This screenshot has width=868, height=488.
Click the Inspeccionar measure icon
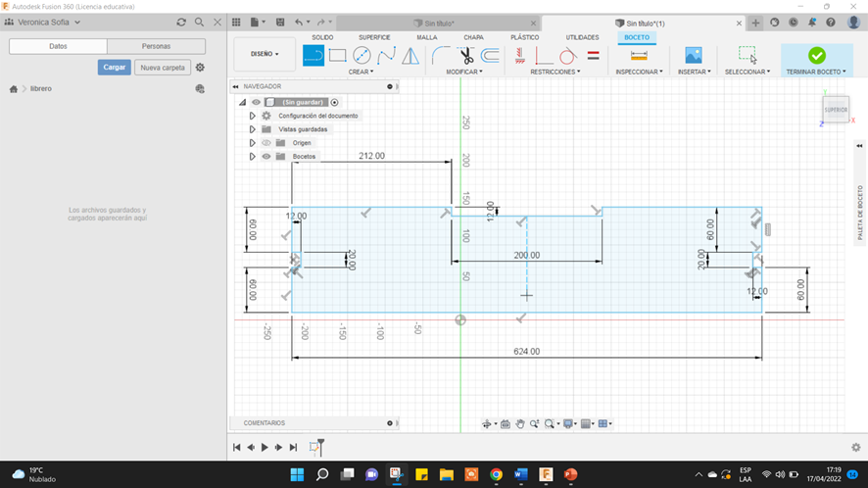tap(639, 56)
